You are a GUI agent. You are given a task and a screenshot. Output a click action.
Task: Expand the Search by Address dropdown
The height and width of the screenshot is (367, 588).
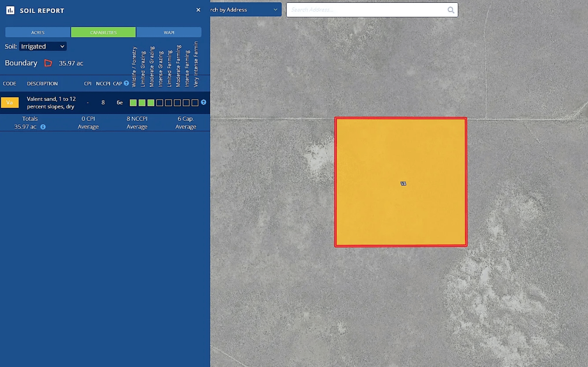click(x=275, y=9)
